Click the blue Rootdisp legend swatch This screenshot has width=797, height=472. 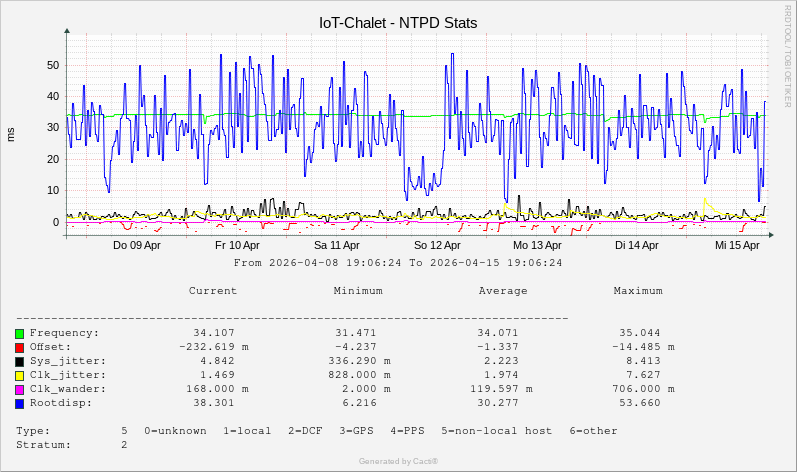pos(20,403)
